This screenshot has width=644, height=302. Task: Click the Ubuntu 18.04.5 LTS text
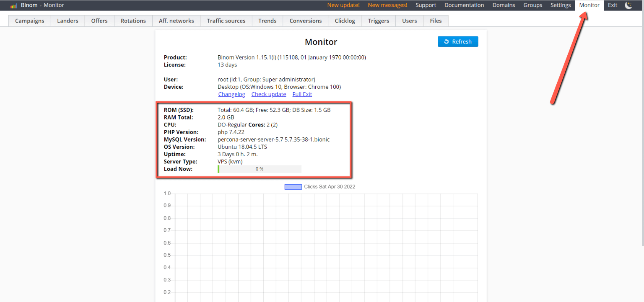pyautogui.click(x=242, y=147)
